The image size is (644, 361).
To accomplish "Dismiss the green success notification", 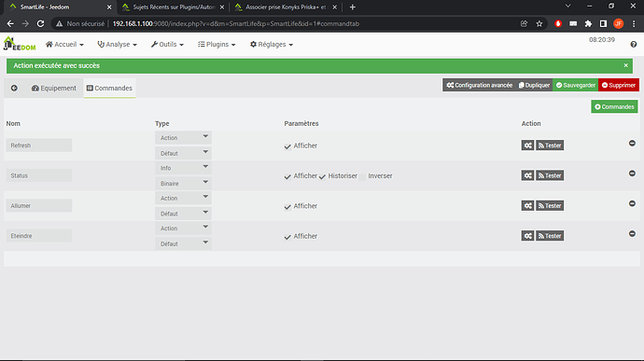I will 626,65.
